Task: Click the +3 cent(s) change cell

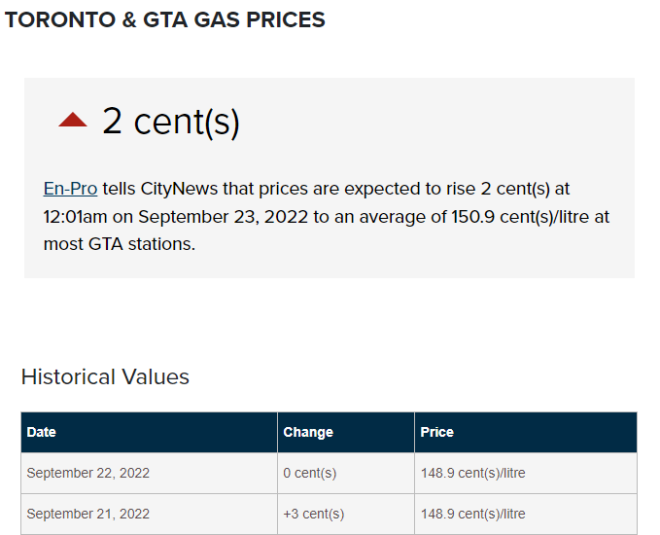Action: coord(346,514)
